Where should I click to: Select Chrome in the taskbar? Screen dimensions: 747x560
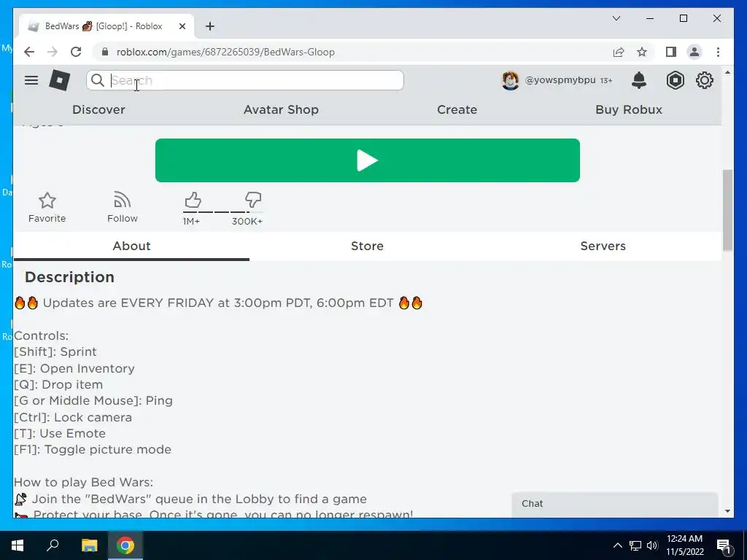(x=125, y=545)
